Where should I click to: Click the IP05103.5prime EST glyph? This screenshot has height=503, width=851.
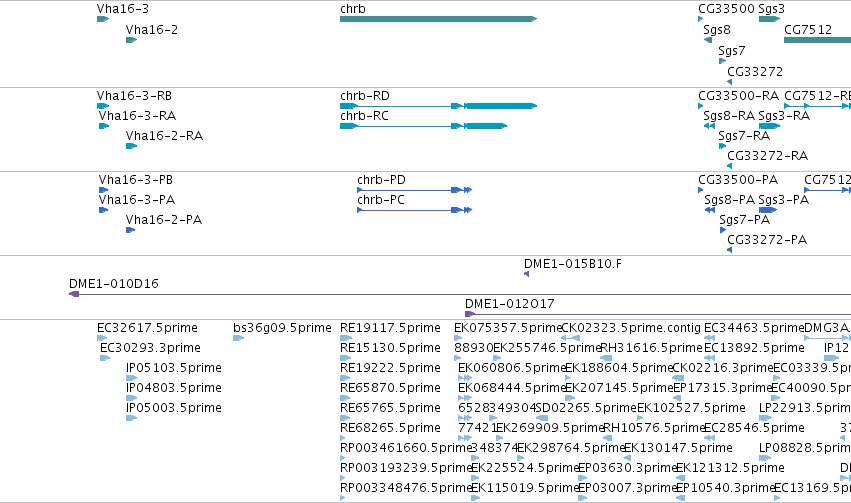[131, 378]
